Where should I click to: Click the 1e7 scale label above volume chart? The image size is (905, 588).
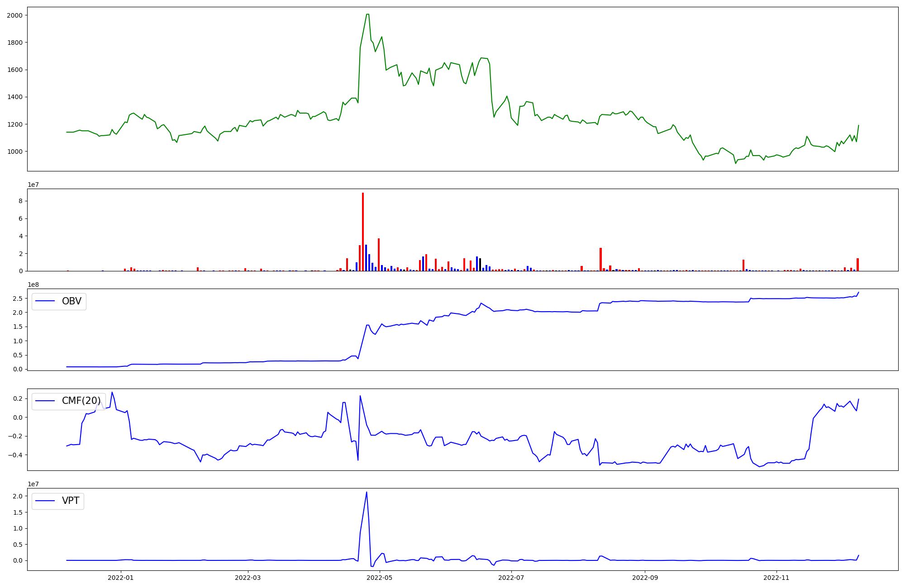(x=33, y=185)
